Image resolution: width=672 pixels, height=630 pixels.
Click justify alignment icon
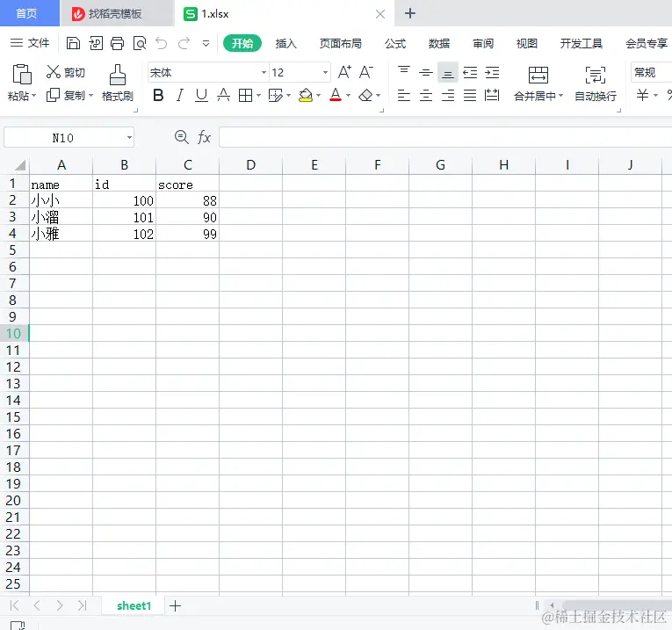(x=470, y=95)
